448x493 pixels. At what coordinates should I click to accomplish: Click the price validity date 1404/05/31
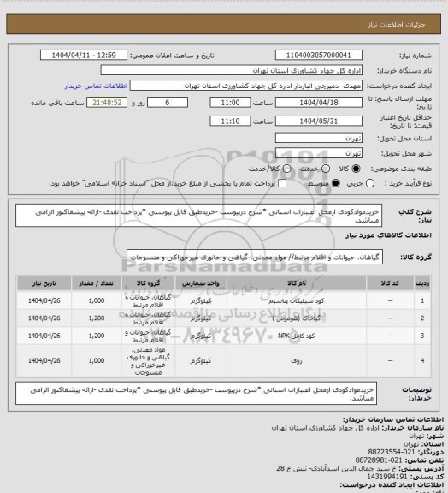(319, 121)
